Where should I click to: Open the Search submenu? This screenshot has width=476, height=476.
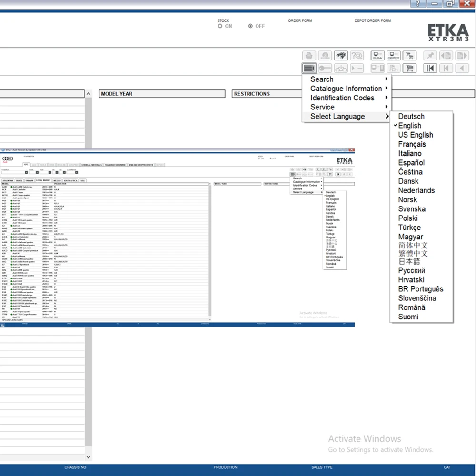tap(347, 79)
